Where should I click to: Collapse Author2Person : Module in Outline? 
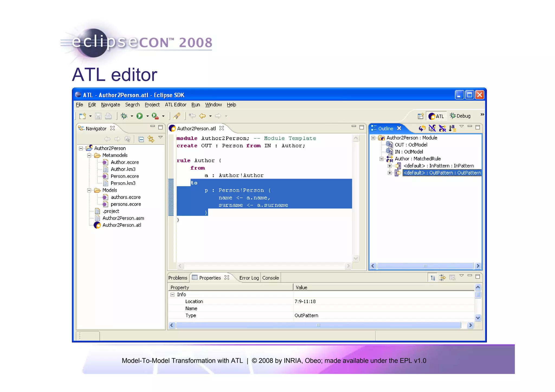(373, 138)
